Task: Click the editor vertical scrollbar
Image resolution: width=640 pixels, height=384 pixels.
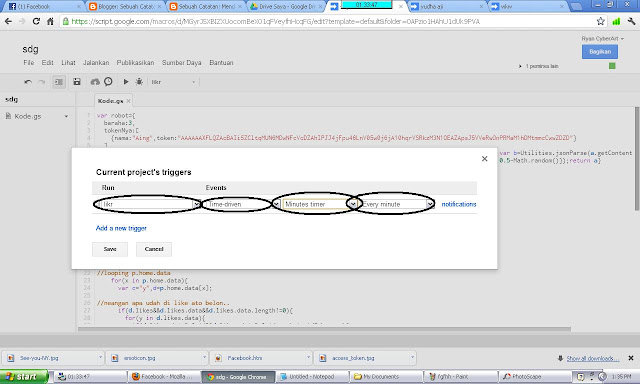Action: point(637,159)
